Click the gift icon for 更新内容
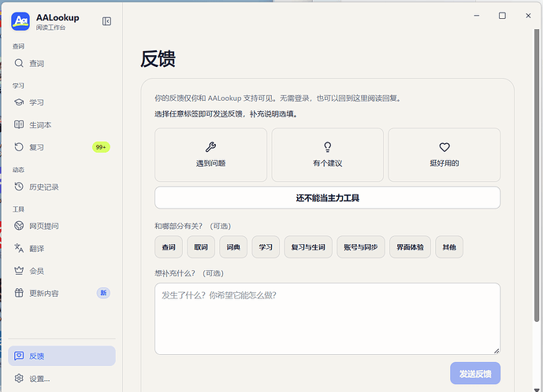543x392 pixels. point(19,293)
